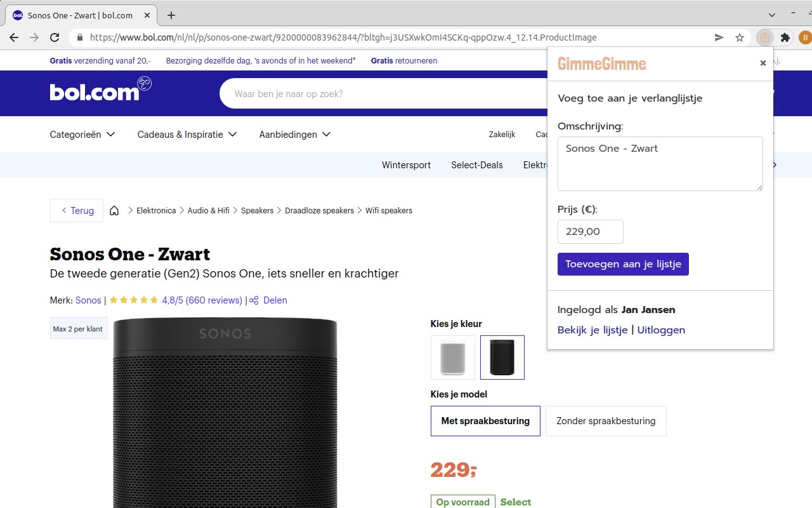
Task: Click the bol.com logo
Action: [100, 90]
